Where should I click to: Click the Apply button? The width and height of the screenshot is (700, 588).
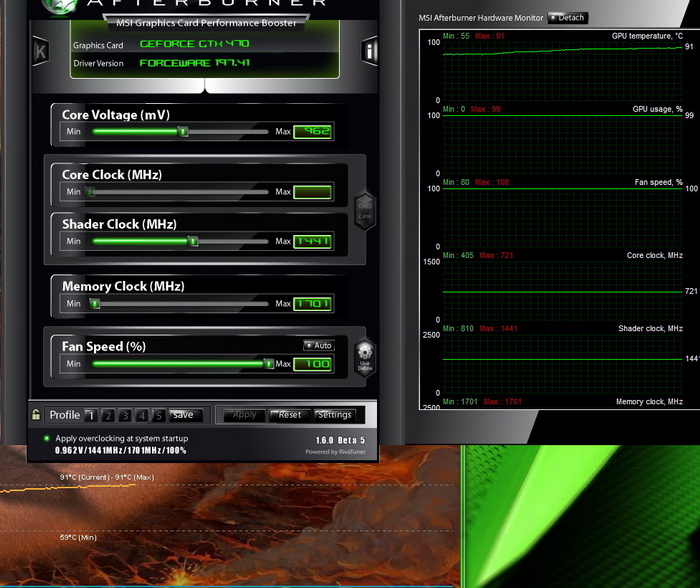click(x=244, y=415)
